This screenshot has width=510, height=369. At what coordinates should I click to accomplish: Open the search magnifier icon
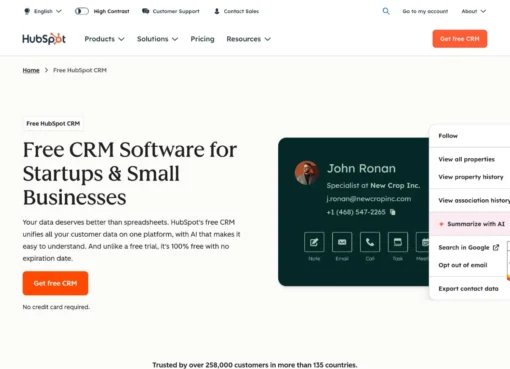[386, 11]
